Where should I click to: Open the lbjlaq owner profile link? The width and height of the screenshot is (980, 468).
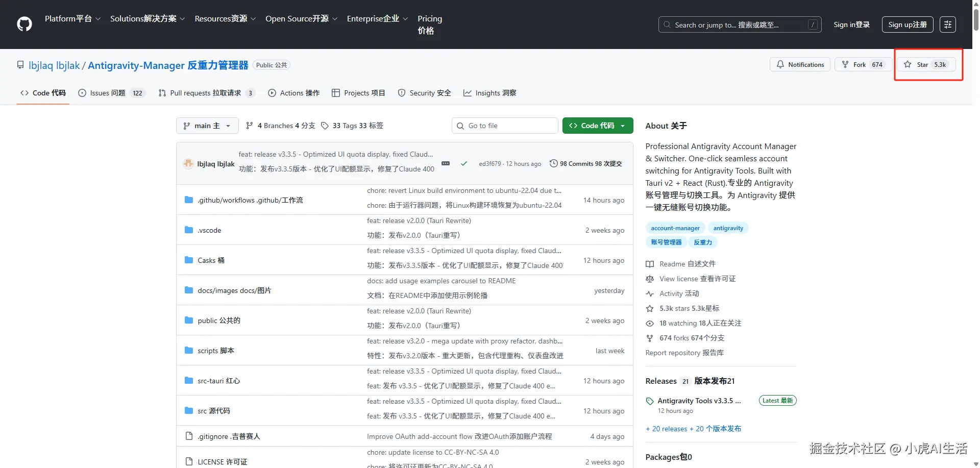tap(54, 65)
